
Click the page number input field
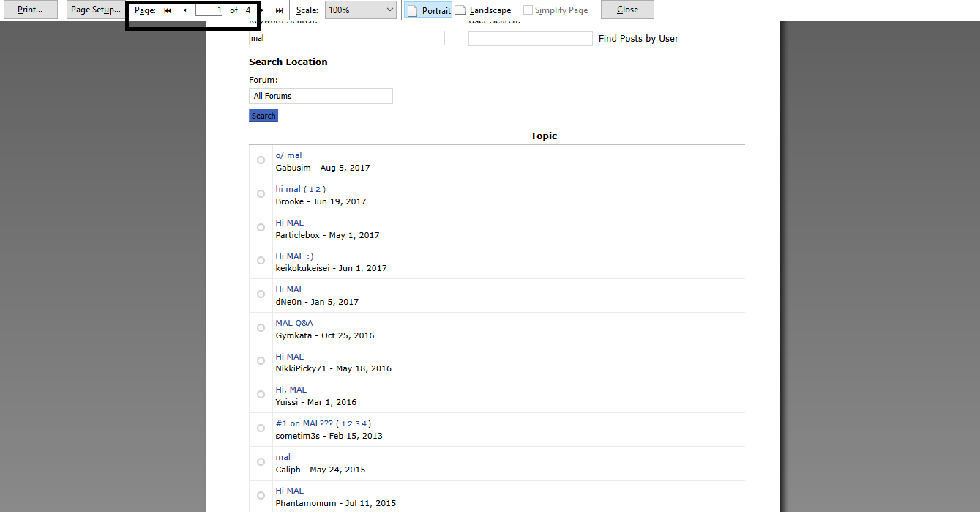pos(209,10)
